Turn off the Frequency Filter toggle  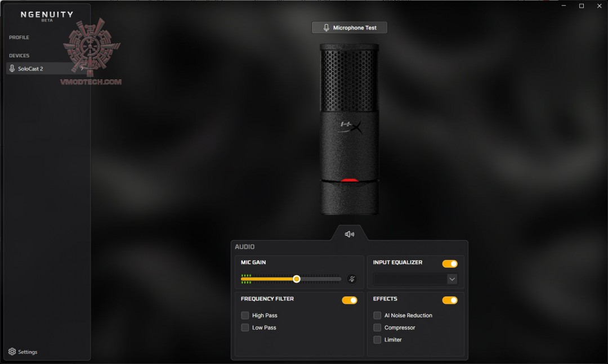[x=349, y=300]
